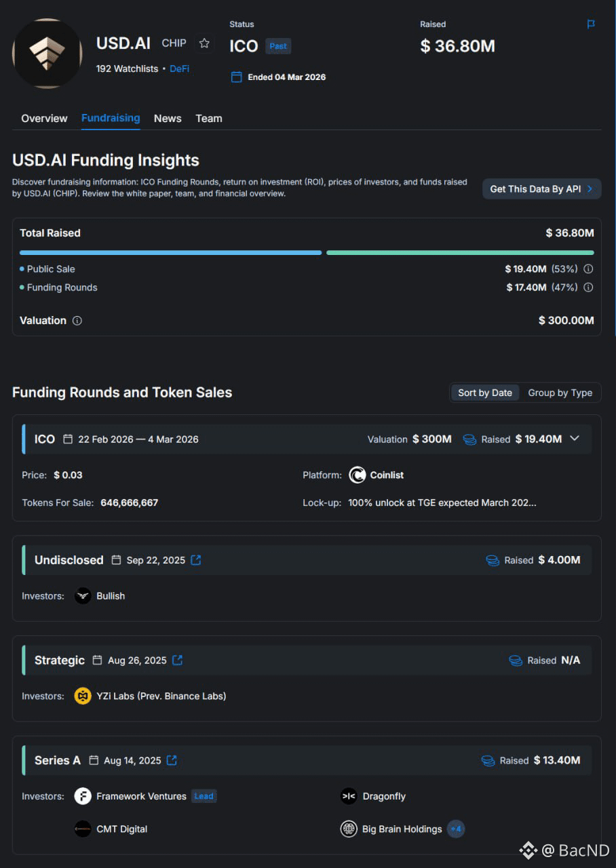Viewport: 616px width, 868px height.
Task: Open the Series A external link icon
Action: [x=172, y=760]
